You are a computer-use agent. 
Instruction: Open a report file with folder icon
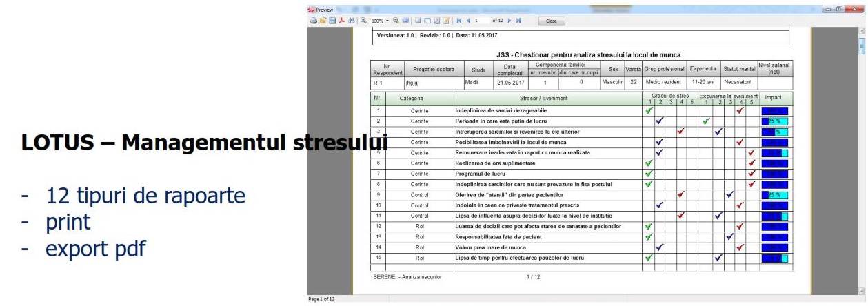click(x=323, y=21)
